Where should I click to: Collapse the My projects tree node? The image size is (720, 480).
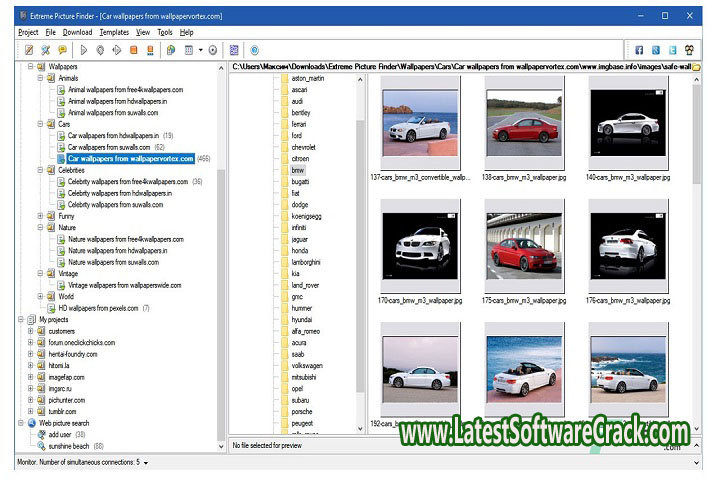click(x=21, y=319)
